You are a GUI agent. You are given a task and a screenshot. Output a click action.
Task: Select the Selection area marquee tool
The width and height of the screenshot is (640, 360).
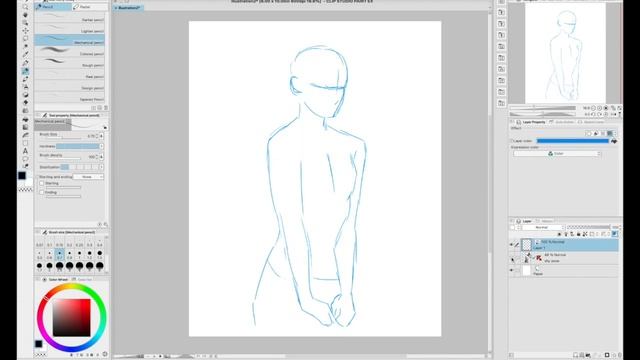pyautogui.click(x=25, y=39)
